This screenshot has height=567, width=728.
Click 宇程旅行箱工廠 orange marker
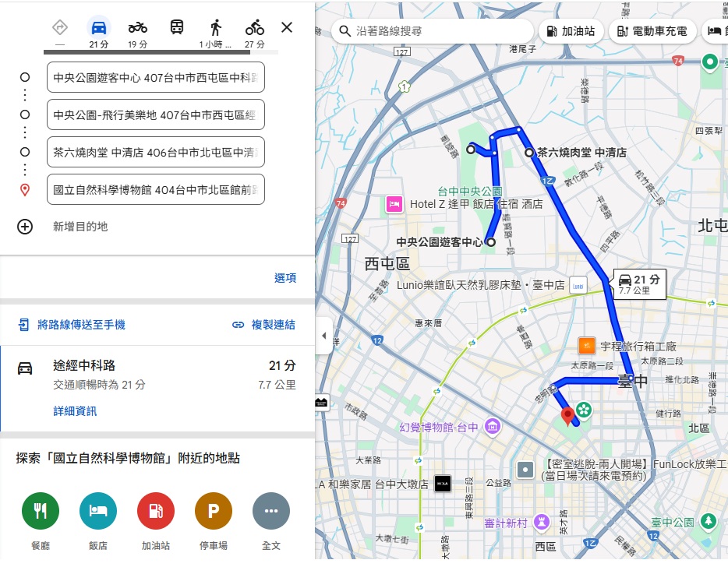pyautogui.click(x=587, y=346)
